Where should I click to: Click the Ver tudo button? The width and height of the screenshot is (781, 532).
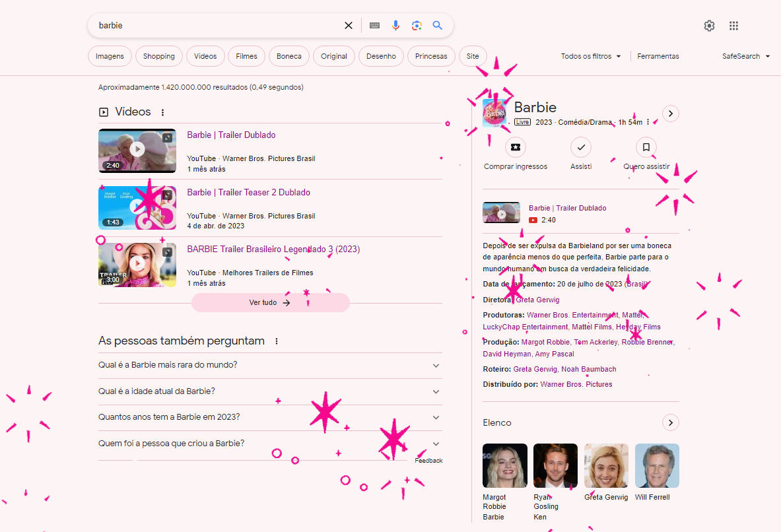pos(270,303)
